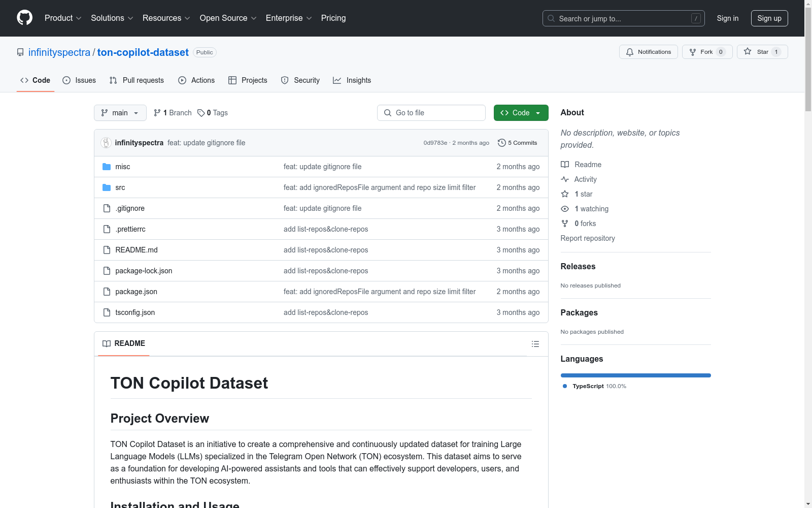The height and width of the screenshot is (508, 812).
Task: Expand the Resources menu
Action: pos(166,18)
